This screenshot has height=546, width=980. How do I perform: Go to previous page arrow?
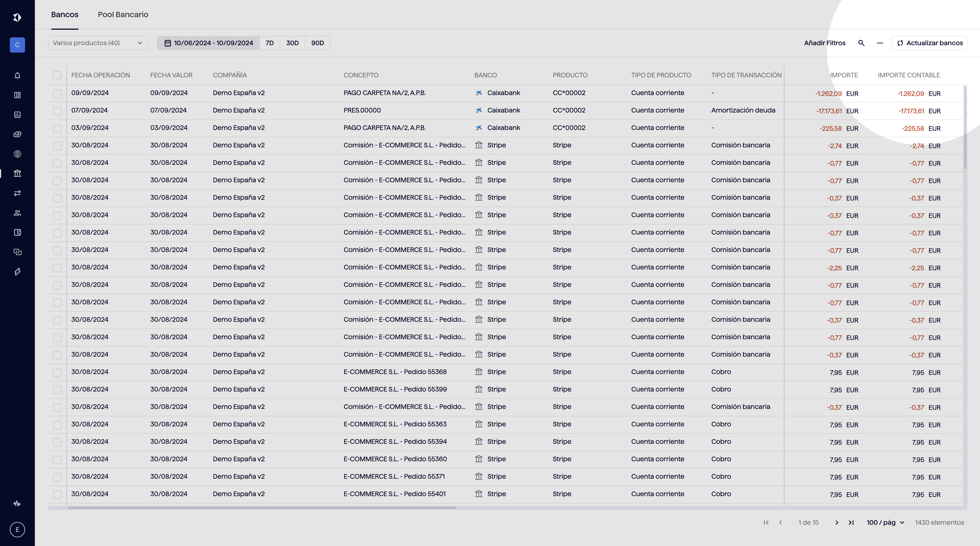point(781,523)
